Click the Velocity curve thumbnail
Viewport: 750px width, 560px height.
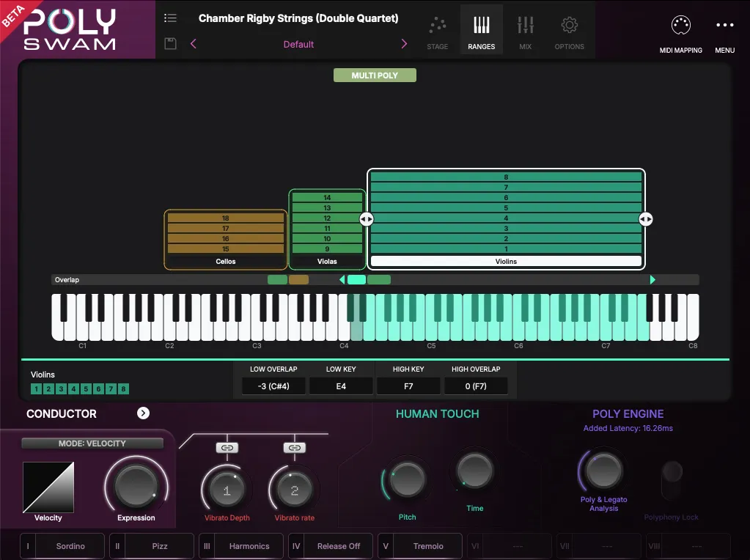48,487
